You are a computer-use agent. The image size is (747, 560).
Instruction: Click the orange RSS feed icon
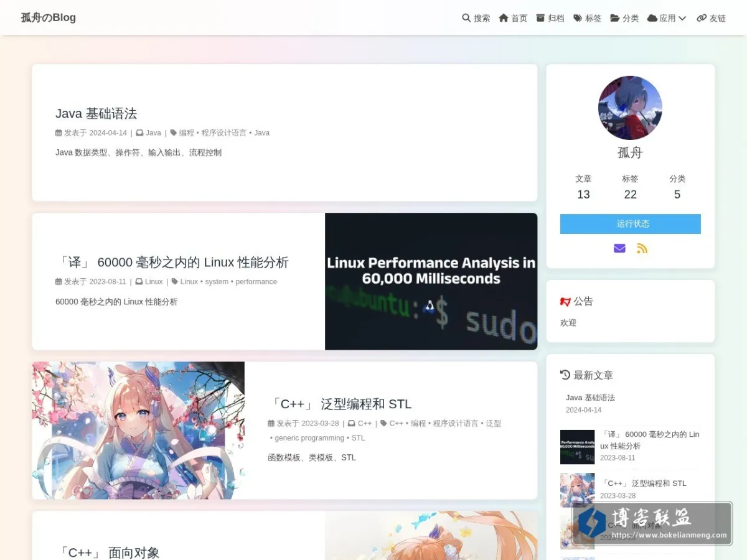[x=642, y=248]
